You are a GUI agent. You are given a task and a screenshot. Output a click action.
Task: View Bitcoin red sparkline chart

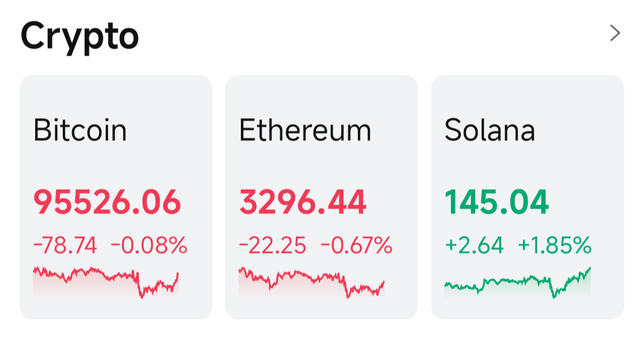(x=106, y=282)
